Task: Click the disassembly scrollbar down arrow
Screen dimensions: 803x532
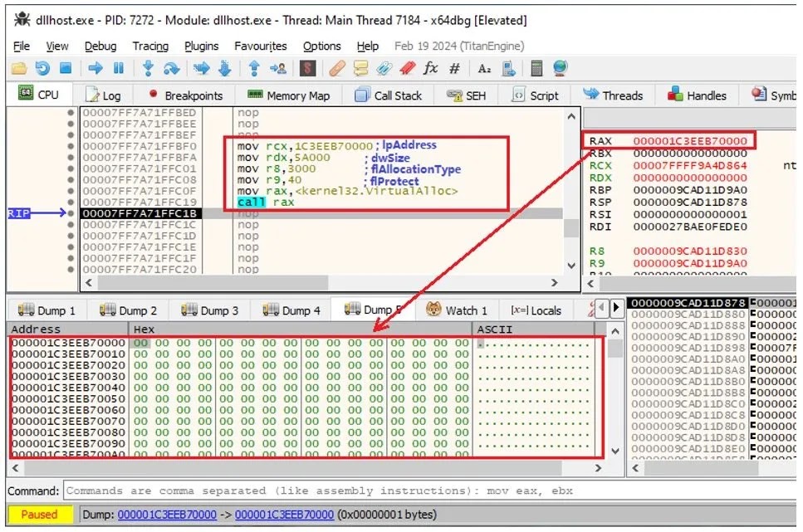Action: [571, 266]
